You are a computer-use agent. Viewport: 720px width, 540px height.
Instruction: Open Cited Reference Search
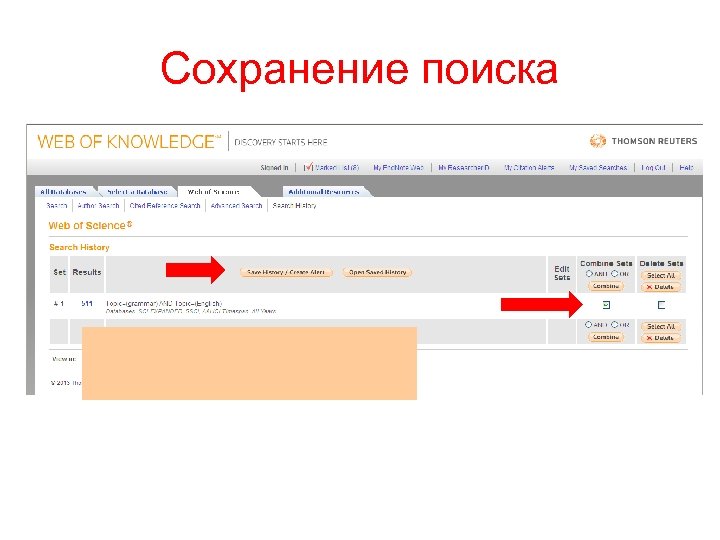click(165, 206)
